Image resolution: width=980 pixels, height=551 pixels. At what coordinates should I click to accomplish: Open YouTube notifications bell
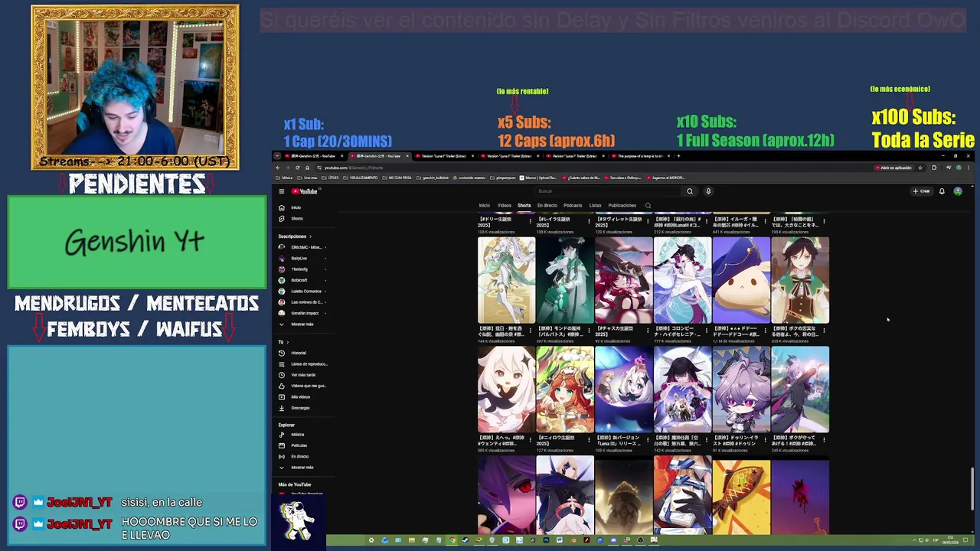tap(942, 191)
